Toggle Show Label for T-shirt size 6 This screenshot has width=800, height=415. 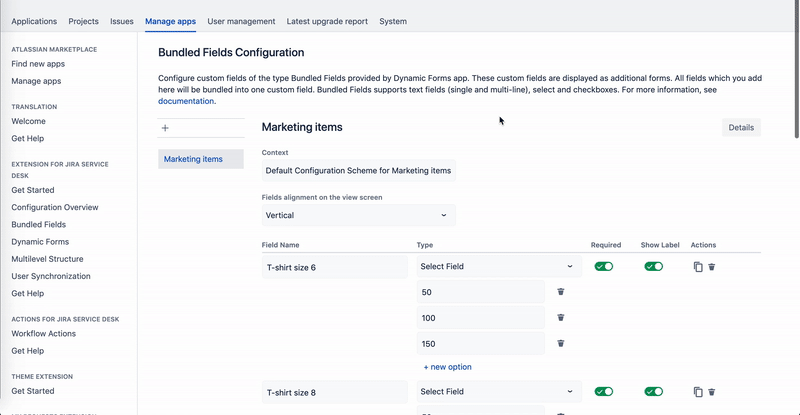[x=654, y=267]
